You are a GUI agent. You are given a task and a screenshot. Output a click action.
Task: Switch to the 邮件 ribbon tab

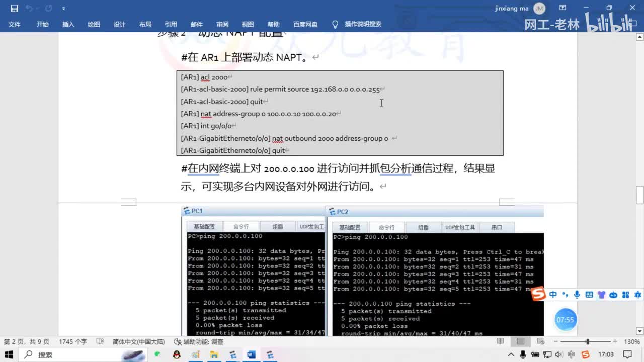coord(196,24)
